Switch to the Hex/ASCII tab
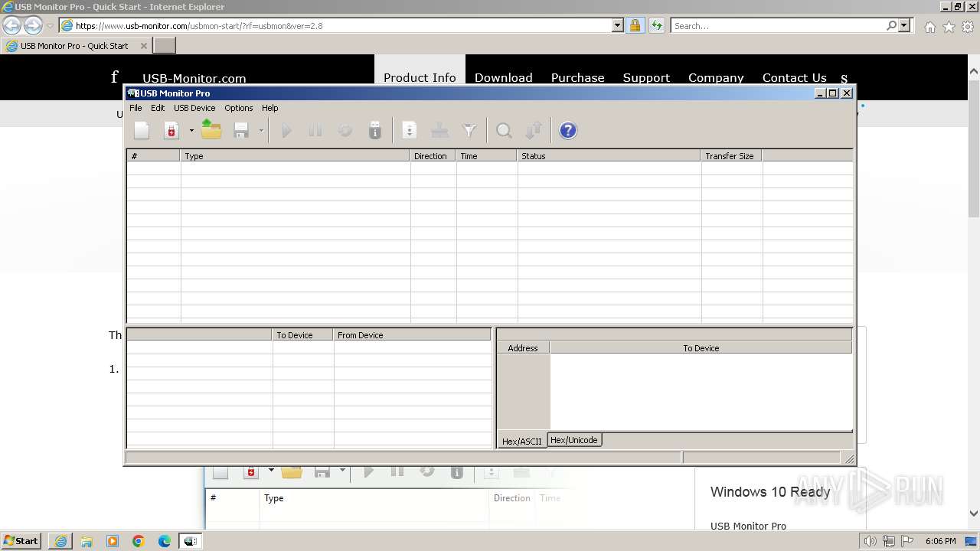This screenshot has width=980, height=551. click(x=522, y=441)
